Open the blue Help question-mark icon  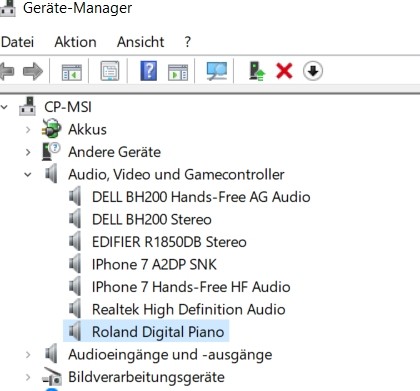click(x=149, y=71)
